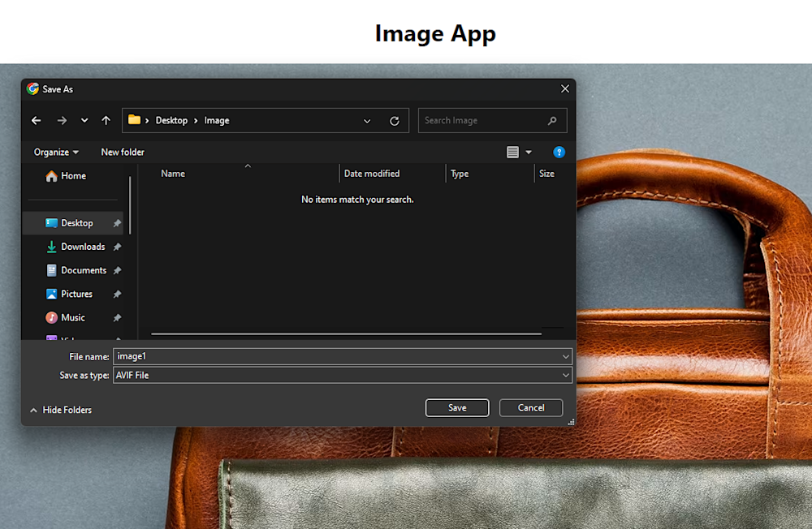Select Pictures in the sidebar
The width and height of the screenshot is (812, 529).
click(x=76, y=294)
